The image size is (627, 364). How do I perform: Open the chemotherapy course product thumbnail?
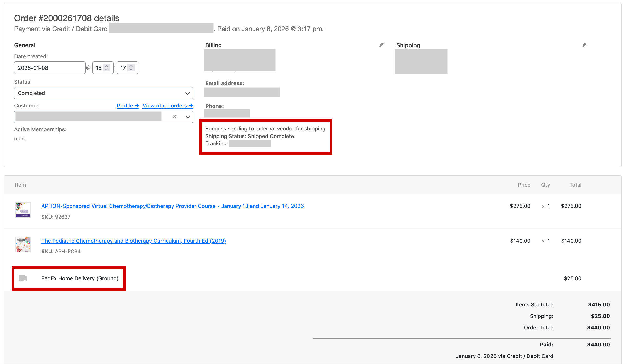pos(23,210)
